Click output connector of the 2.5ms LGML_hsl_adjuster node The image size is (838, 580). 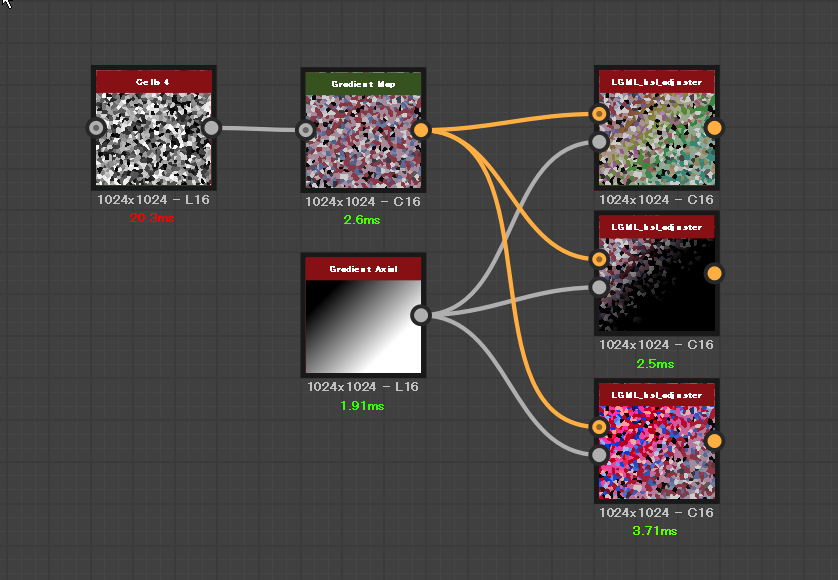pyautogui.click(x=714, y=273)
